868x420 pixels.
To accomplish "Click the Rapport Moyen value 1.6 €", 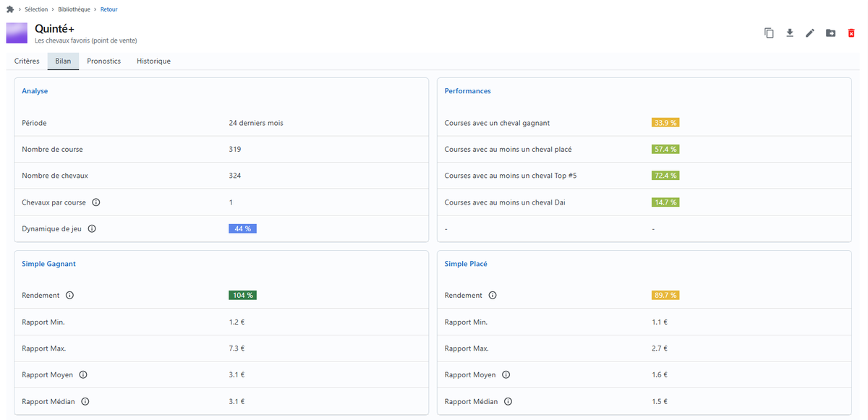I will tap(660, 375).
